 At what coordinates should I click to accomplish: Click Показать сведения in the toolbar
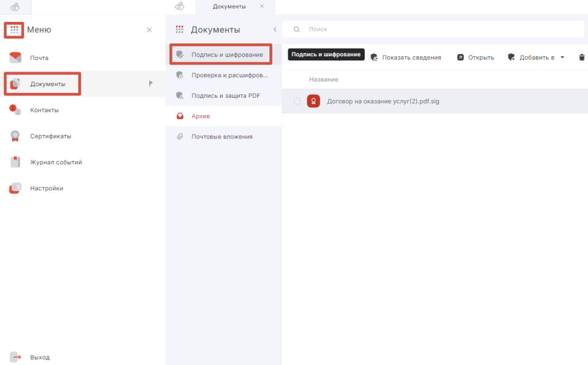pyautogui.click(x=406, y=57)
